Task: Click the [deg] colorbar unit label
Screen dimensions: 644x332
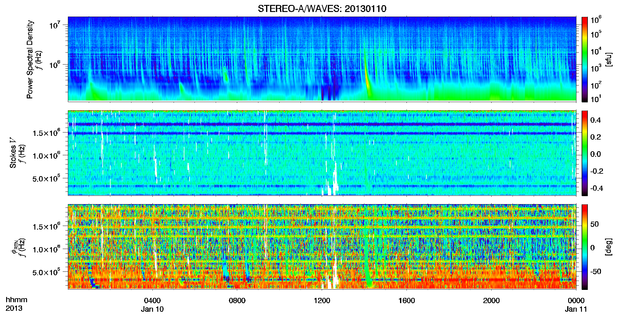Action: 608,247
